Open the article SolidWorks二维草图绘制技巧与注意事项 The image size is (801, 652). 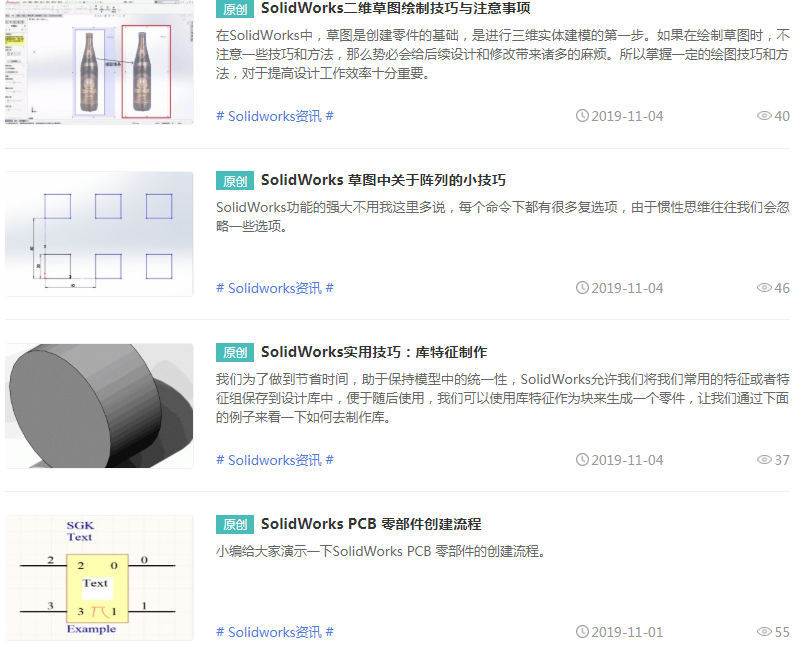pos(395,9)
